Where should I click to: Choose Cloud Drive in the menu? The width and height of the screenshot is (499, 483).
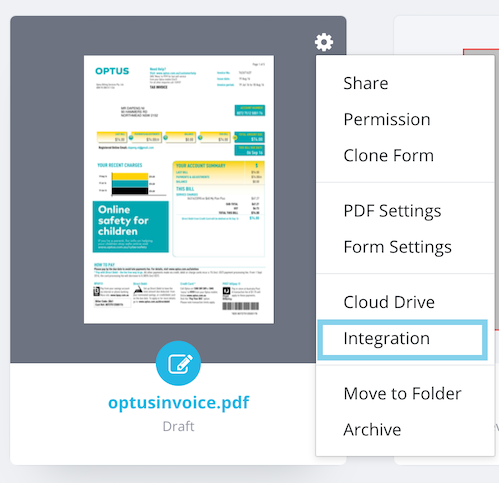point(389,302)
